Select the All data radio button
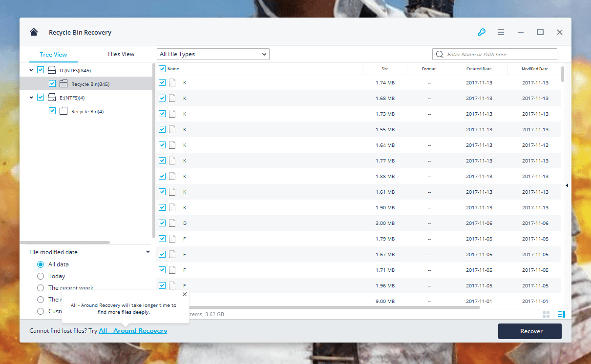 [x=41, y=264]
